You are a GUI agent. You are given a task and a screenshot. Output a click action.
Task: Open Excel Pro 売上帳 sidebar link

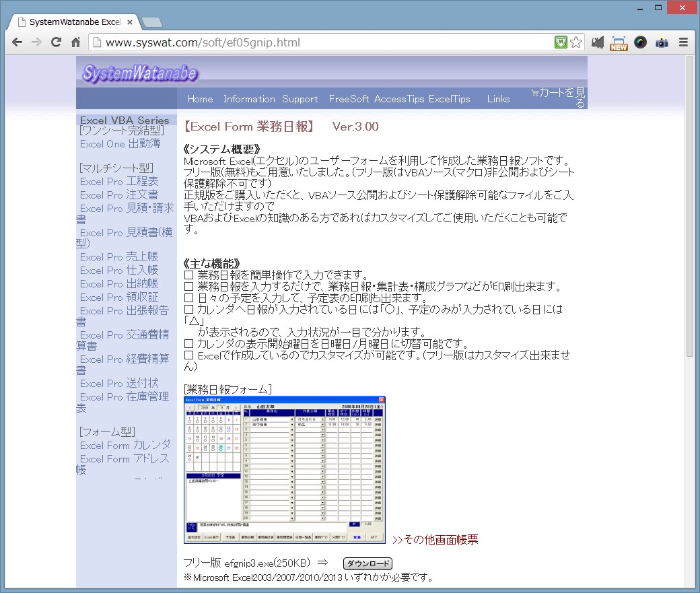coord(119,256)
